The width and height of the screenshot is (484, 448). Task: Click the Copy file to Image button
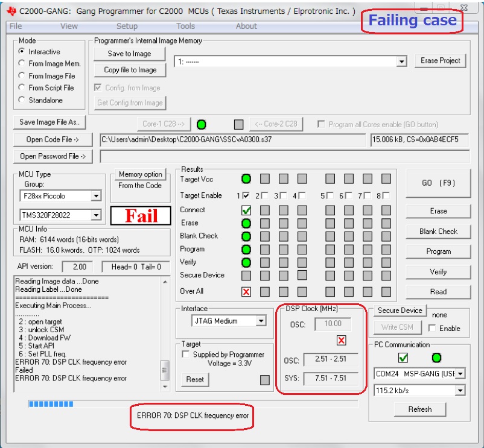click(x=130, y=70)
